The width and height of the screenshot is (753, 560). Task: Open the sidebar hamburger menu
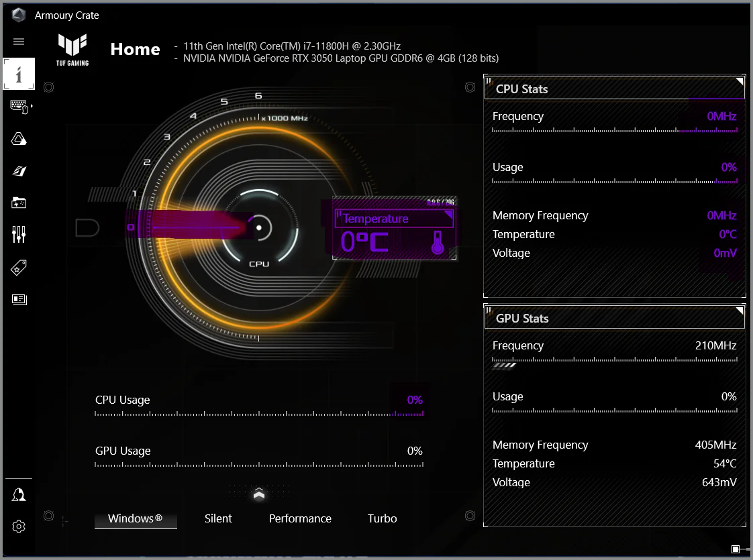click(19, 41)
